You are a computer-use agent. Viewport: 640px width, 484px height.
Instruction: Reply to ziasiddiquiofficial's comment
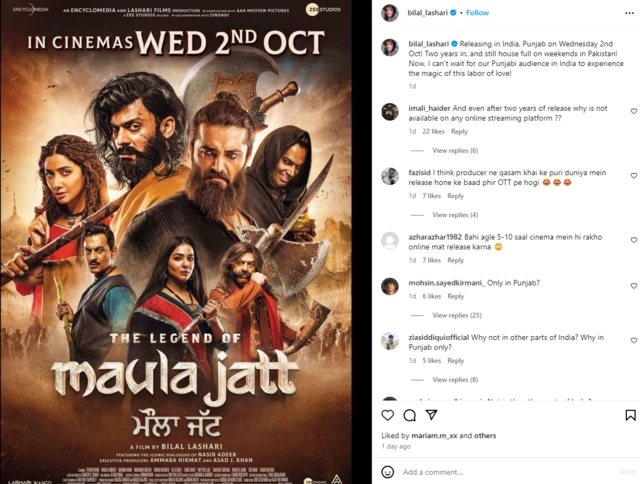point(456,361)
